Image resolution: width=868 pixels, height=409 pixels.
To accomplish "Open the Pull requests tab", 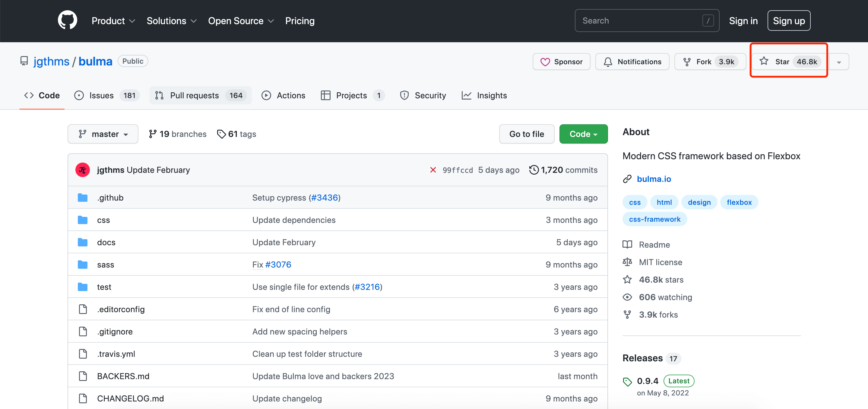I will [x=201, y=95].
